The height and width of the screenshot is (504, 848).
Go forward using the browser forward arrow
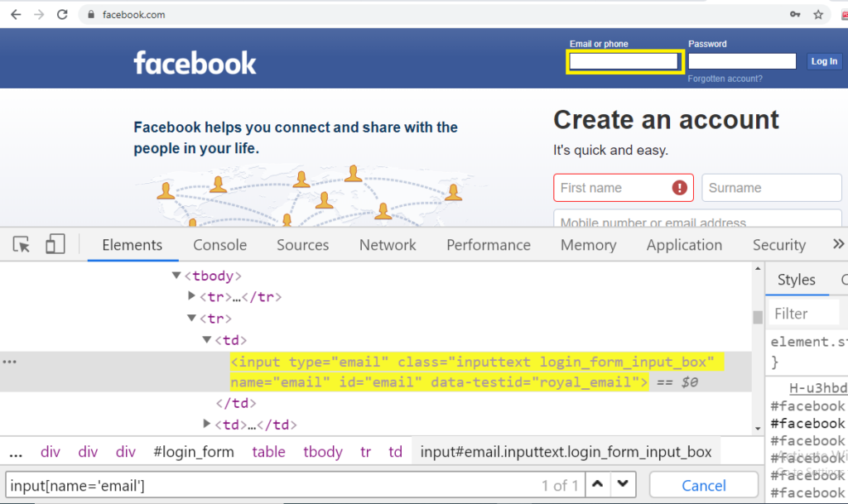click(39, 15)
